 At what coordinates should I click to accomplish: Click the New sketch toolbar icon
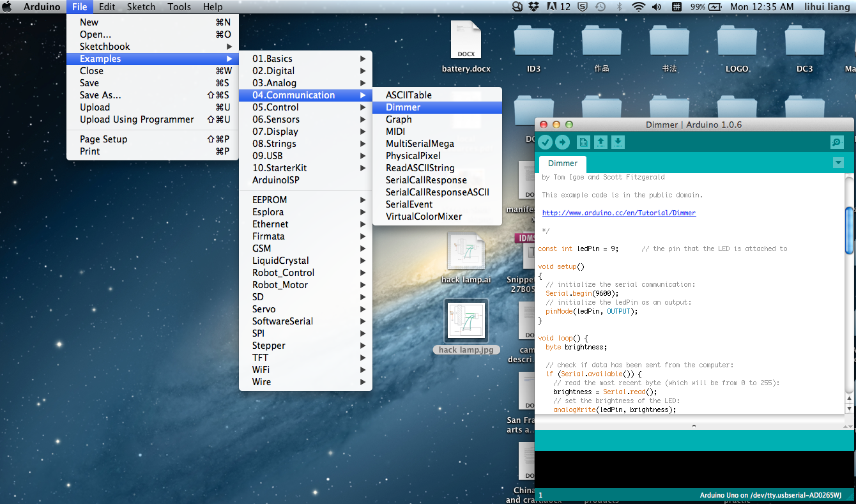[x=583, y=142]
